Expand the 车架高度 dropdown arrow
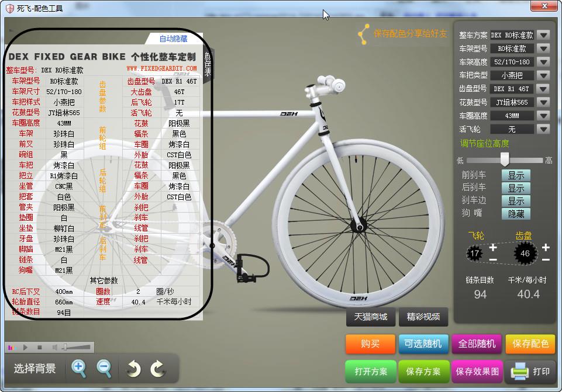 pyautogui.click(x=544, y=62)
